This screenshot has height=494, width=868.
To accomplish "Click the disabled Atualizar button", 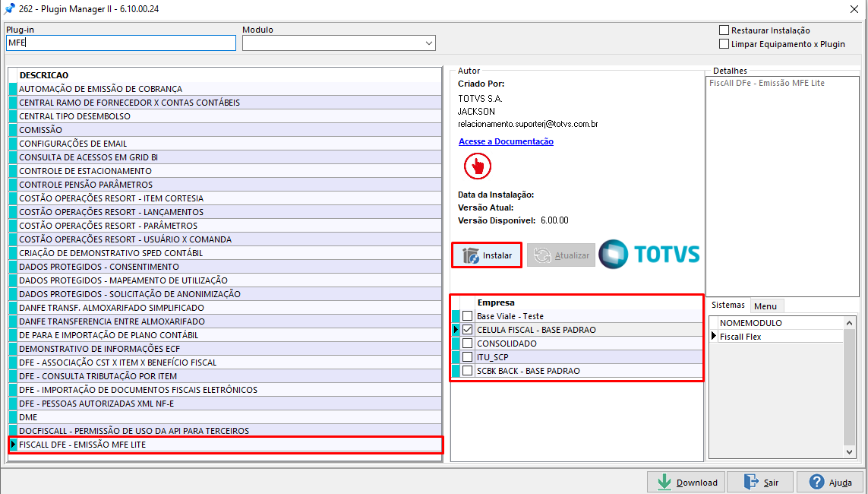I will pos(561,255).
